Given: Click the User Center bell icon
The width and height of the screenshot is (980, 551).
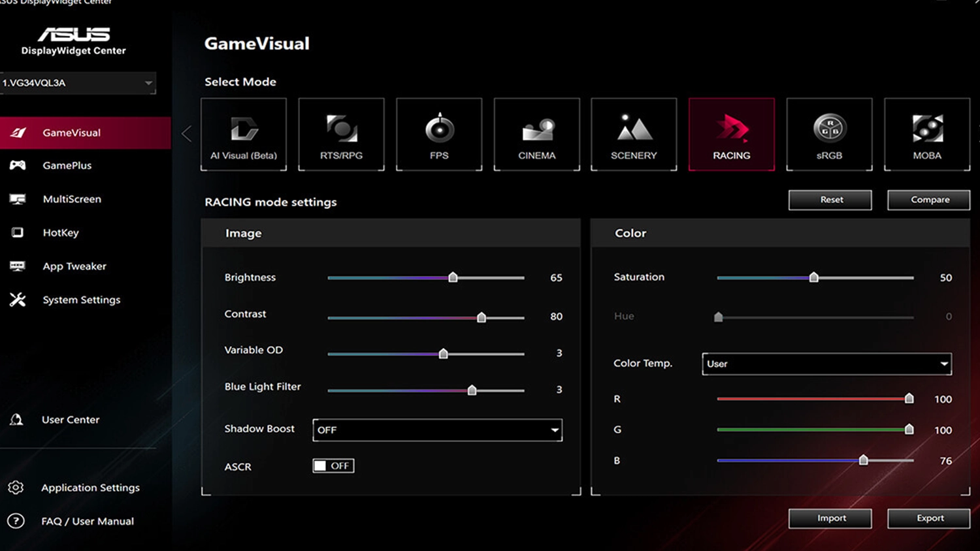Looking at the screenshot, I should (16, 419).
